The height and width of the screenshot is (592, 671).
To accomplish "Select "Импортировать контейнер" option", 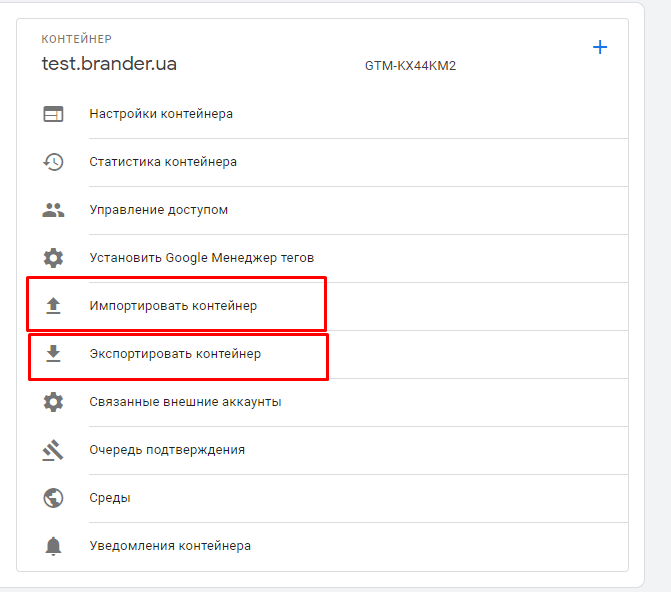I will [x=173, y=306].
